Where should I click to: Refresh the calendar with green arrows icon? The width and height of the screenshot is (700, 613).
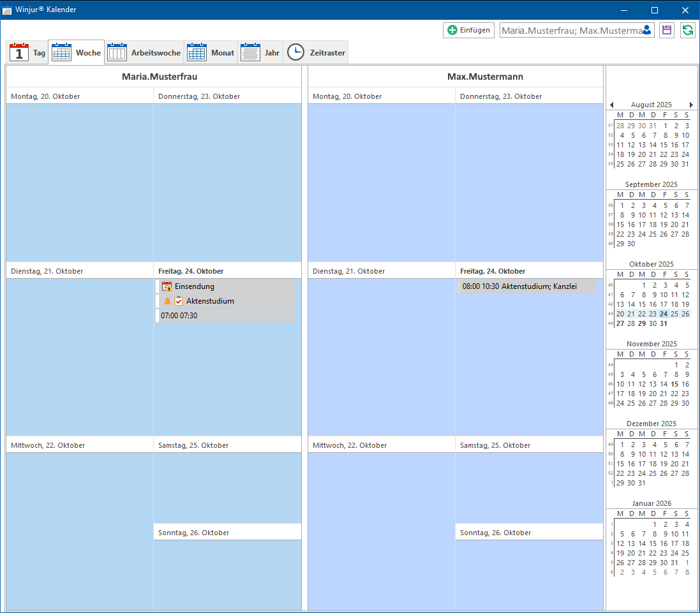tap(687, 30)
